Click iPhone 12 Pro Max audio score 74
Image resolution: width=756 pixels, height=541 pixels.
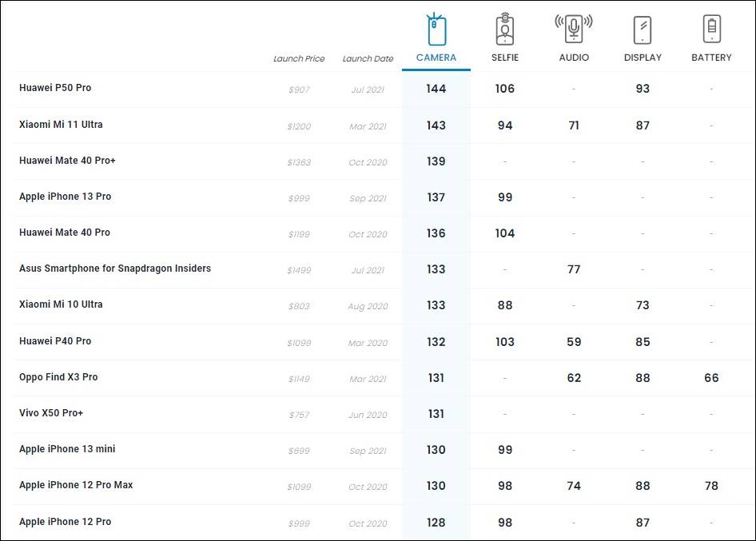574,486
